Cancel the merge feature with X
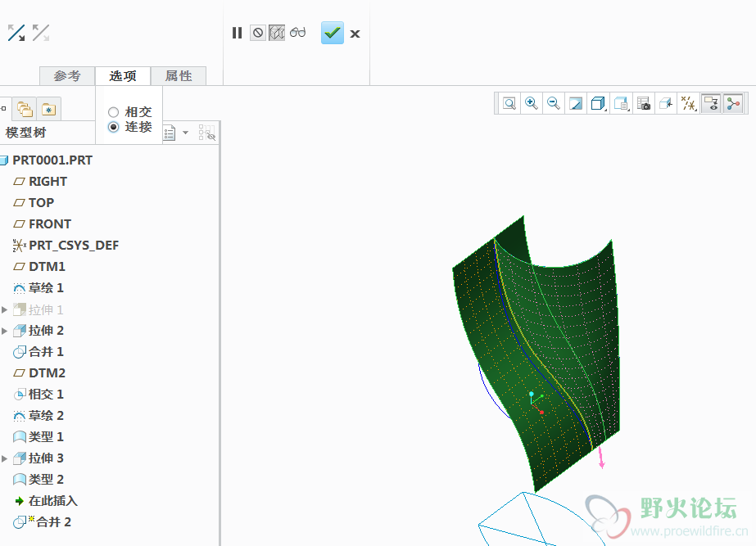 pyautogui.click(x=355, y=34)
